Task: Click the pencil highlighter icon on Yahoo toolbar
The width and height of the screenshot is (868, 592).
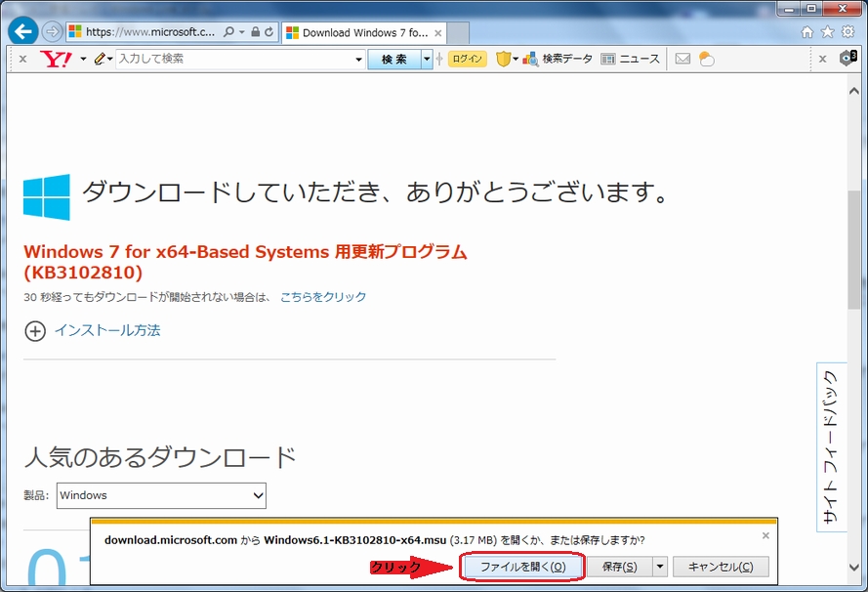Action: pos(100,59)
